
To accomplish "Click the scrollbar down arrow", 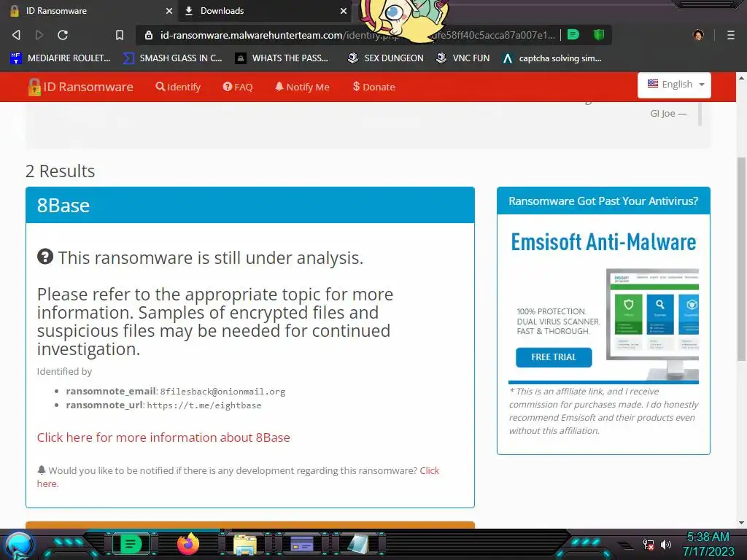I will coord(741,522).
